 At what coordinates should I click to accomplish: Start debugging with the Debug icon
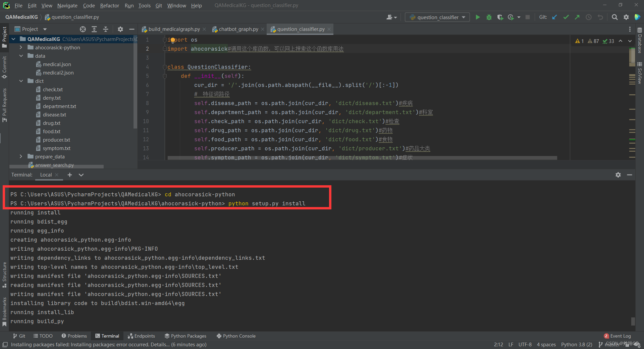point(489,17)
